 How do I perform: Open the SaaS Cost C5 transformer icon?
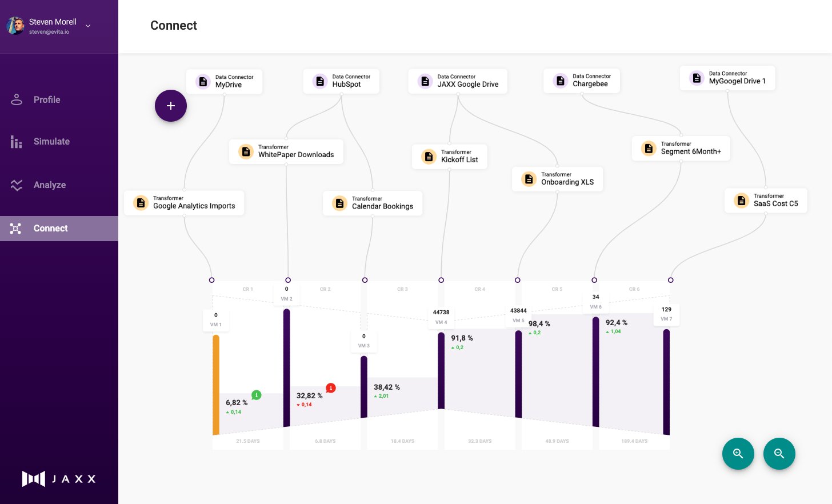point(741,200)
